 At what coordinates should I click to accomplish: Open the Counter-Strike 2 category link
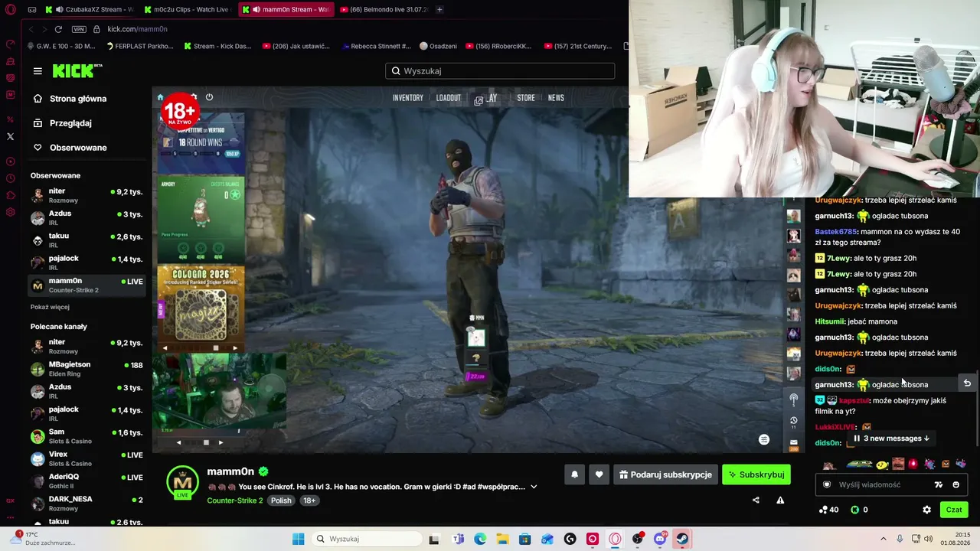click(x=235, y=500)
